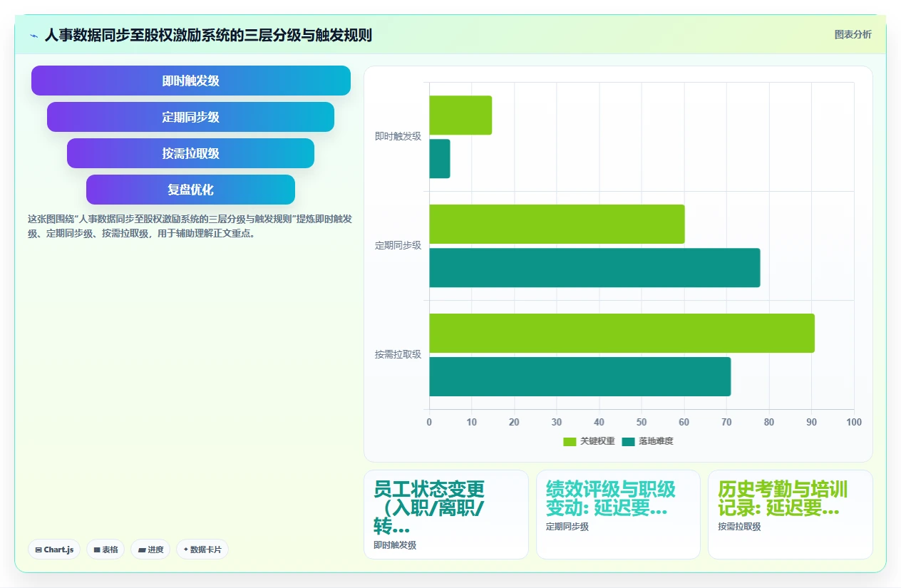Click the 关键权重 bar for 按需拉取级
Screen dimensions: 901x588
622,334
